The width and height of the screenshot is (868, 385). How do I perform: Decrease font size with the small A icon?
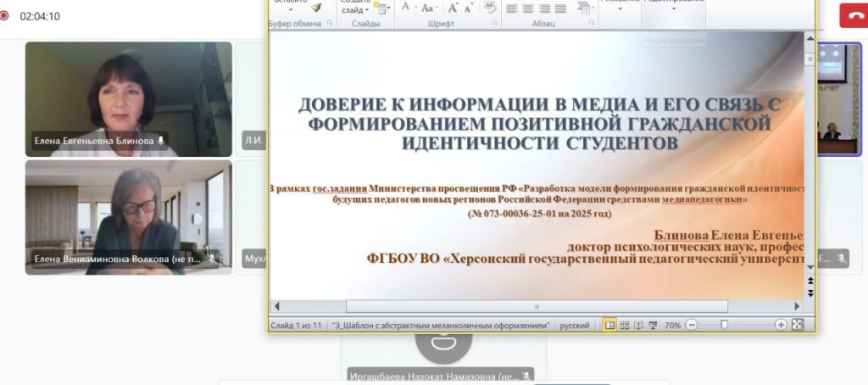point(468,8)
